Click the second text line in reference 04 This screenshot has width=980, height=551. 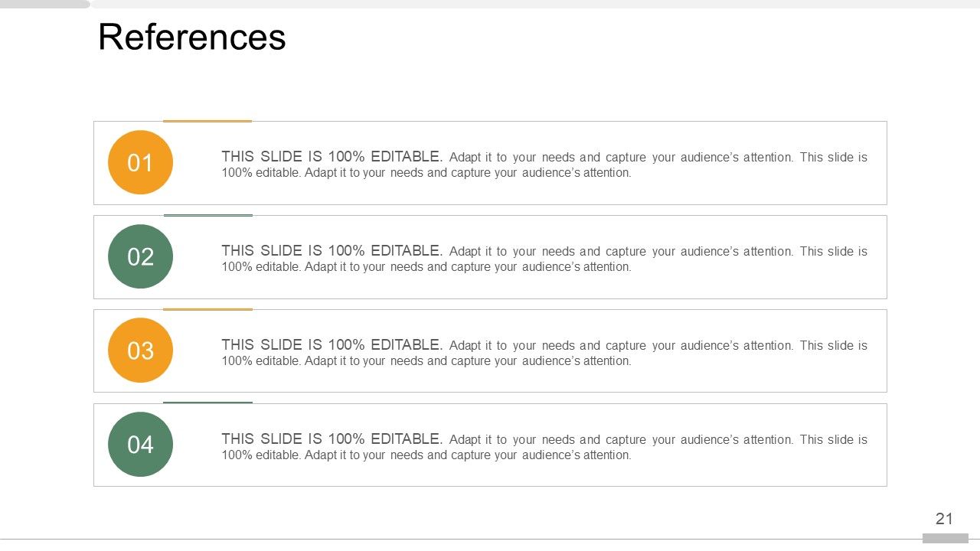coord(426,455)
